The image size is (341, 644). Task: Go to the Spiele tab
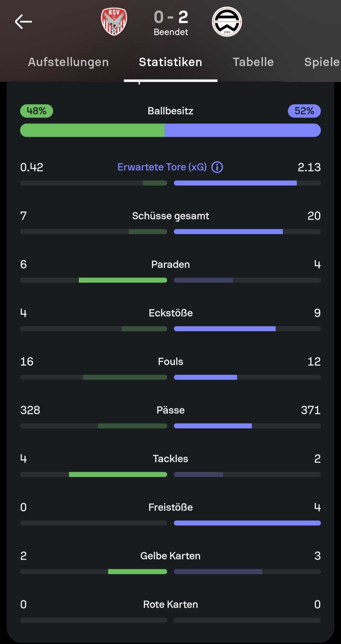tap(322, 62)
